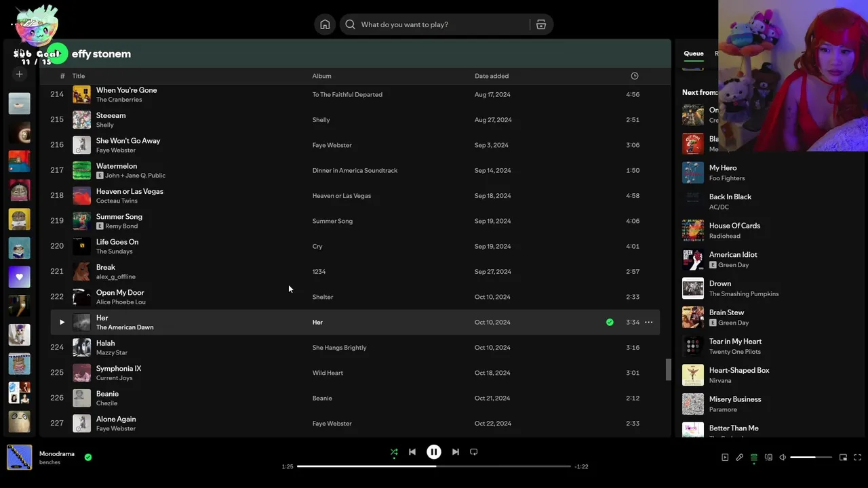Skip to the previous track

point(412,452)
